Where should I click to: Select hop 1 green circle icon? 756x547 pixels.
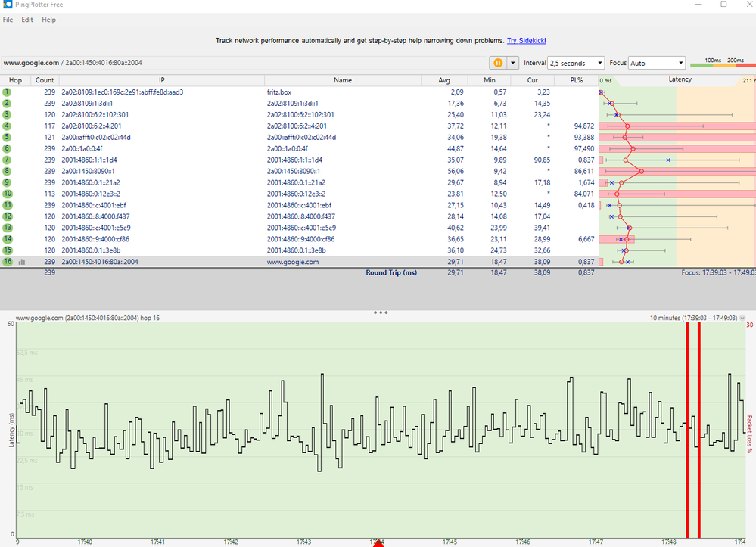coord(7,92)
